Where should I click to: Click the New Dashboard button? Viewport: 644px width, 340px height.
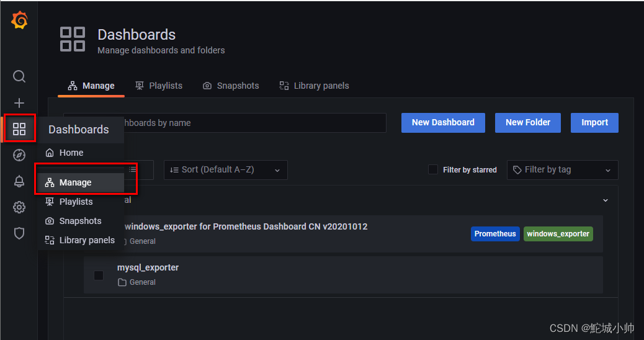[x=443, y=123]
